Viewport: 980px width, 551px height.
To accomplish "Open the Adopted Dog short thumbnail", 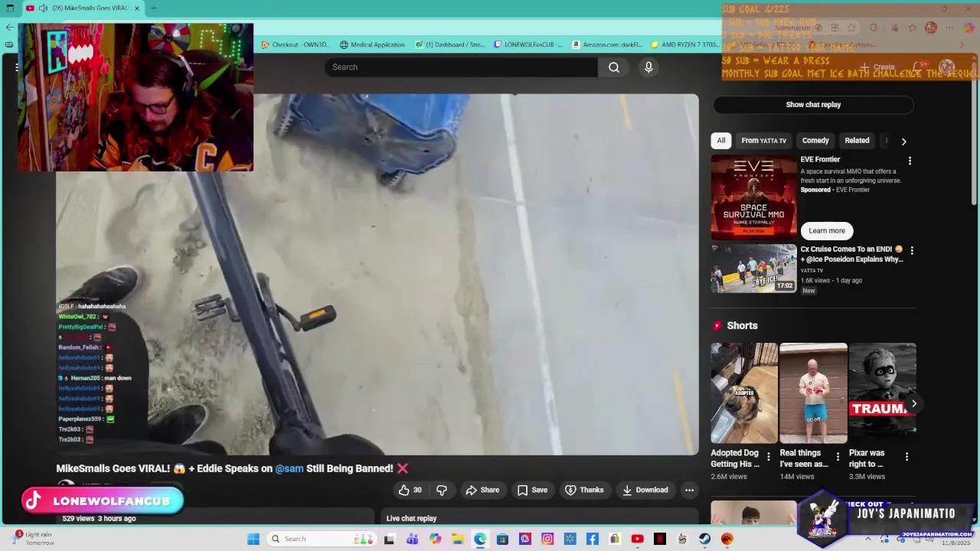I will point(743,393).
